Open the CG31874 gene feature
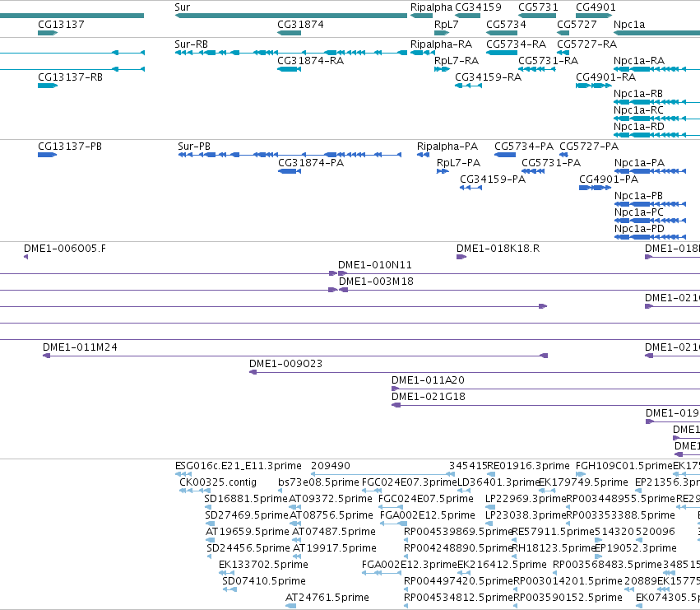Viewport: 700px width, 610px height. click(289, 33)
